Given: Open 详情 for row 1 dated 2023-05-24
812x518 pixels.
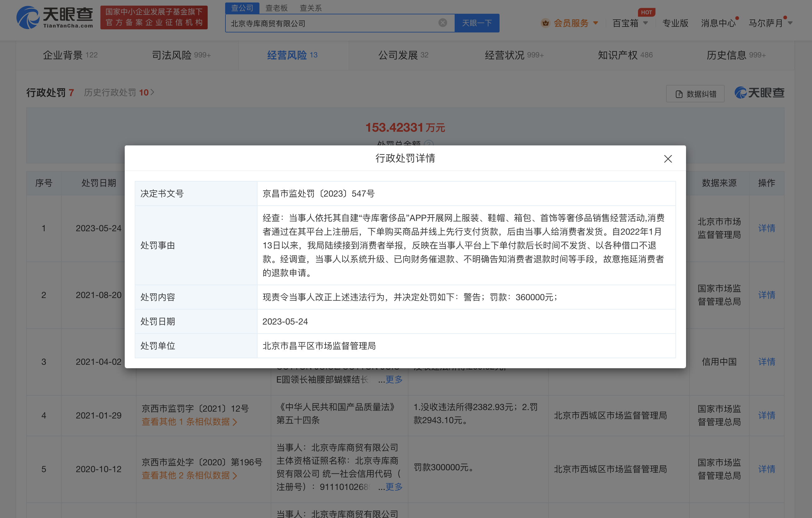Looking at the screenshot, I should pos(766,228).
